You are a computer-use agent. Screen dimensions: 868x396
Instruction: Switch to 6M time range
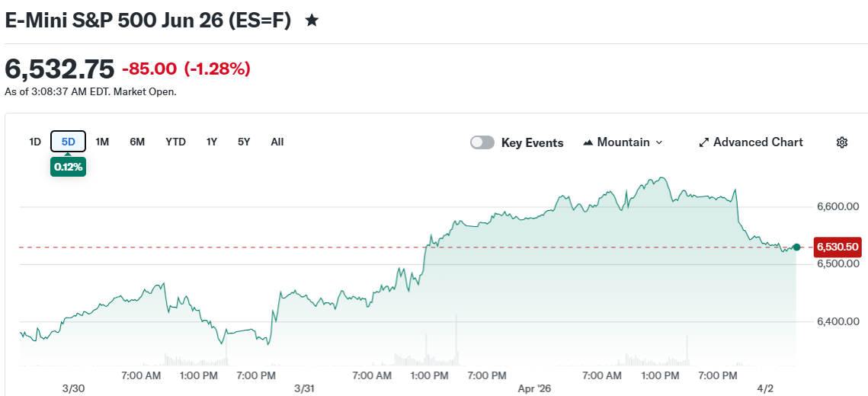(x=137, y=142)
